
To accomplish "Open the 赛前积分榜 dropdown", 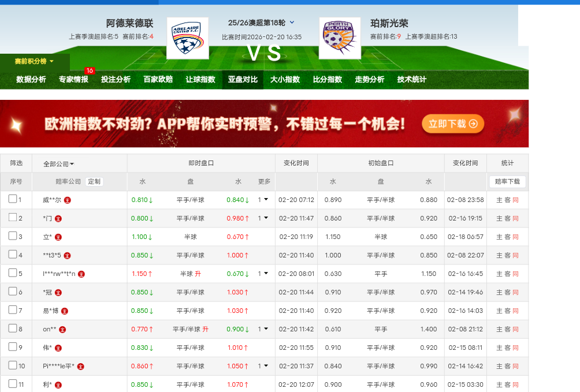I will (34, 61).
